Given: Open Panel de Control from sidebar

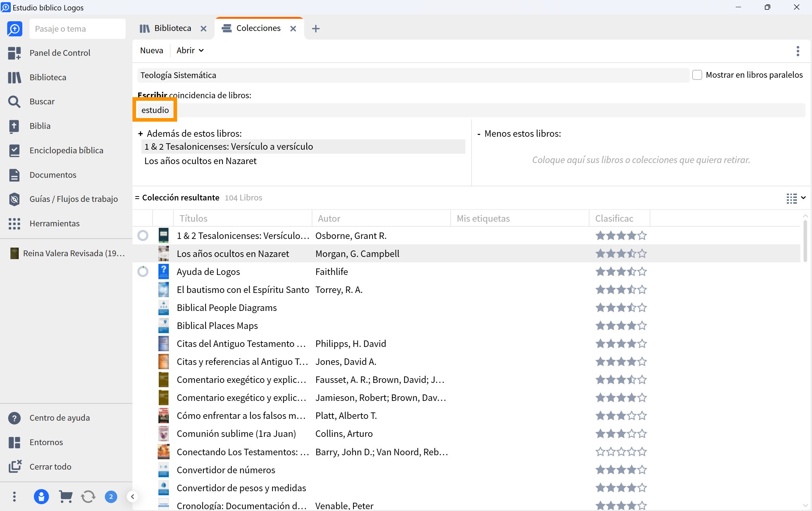Looking at the screenshot, I should coord(60,53).
